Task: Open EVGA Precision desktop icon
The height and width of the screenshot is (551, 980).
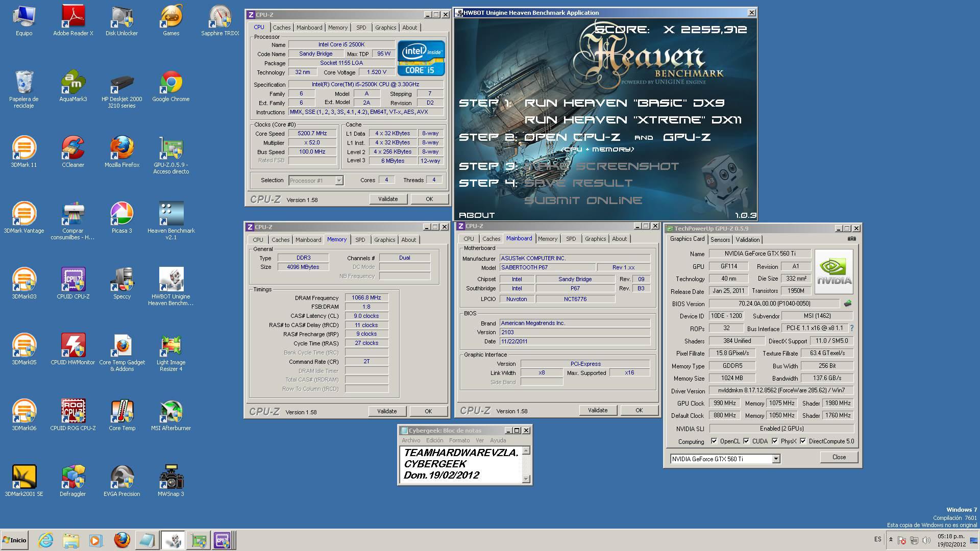Action: click(x=121, y=481)
